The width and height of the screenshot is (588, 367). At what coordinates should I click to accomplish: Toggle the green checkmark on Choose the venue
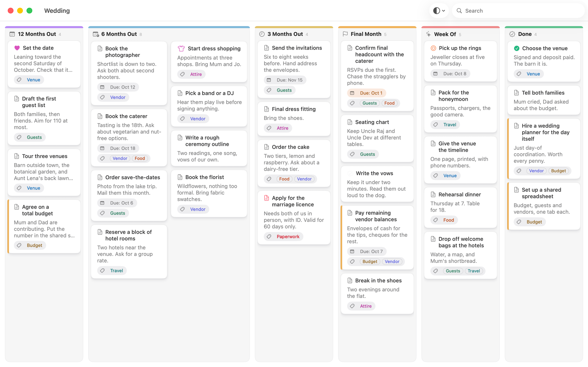pos(517,48)
